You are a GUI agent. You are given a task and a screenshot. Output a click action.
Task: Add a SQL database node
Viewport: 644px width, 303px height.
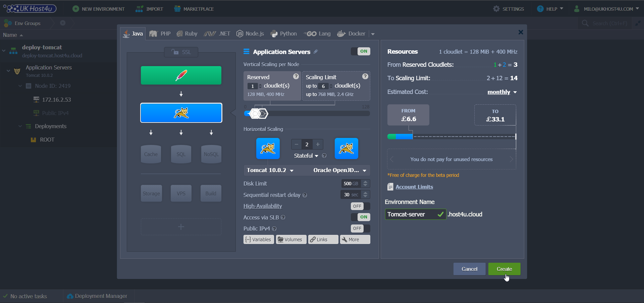tap(181, 154)
